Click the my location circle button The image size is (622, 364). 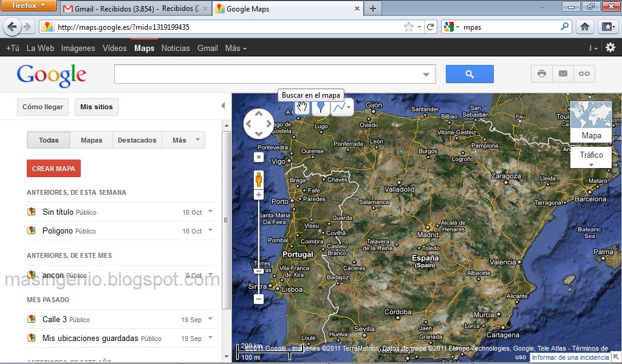(x=259, y=157)
